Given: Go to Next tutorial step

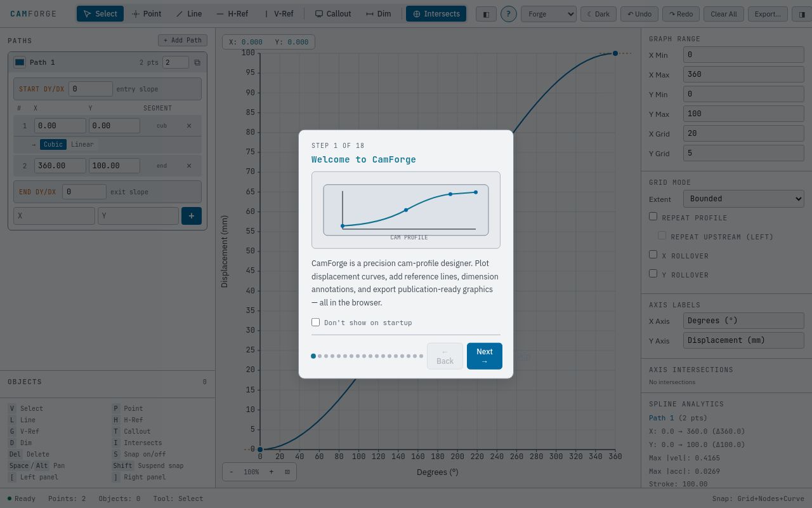Looking at the screenshot, I should tap(485, 356).
